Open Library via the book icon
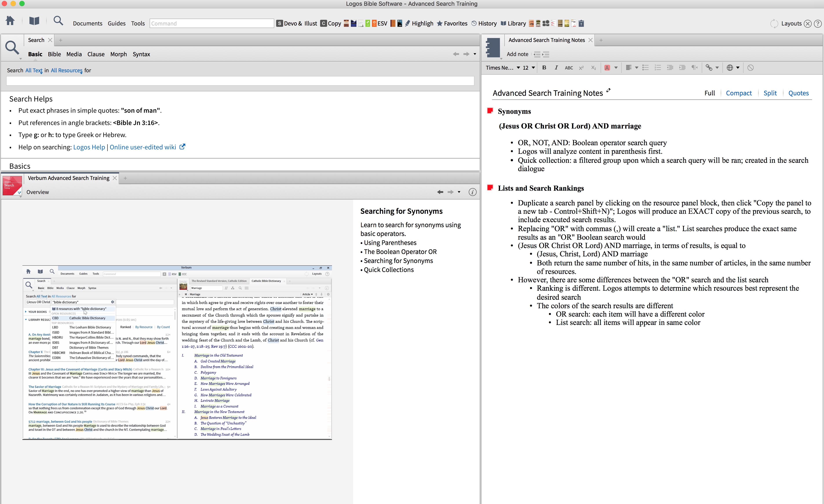The width and height of the screenshot is (824, 504). click(x=34, y=21)
